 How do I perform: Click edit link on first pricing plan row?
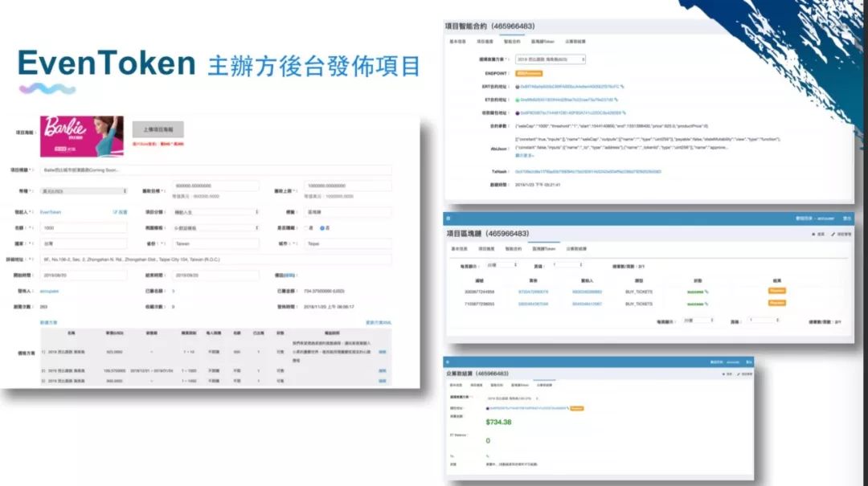[x=383, y=352]
